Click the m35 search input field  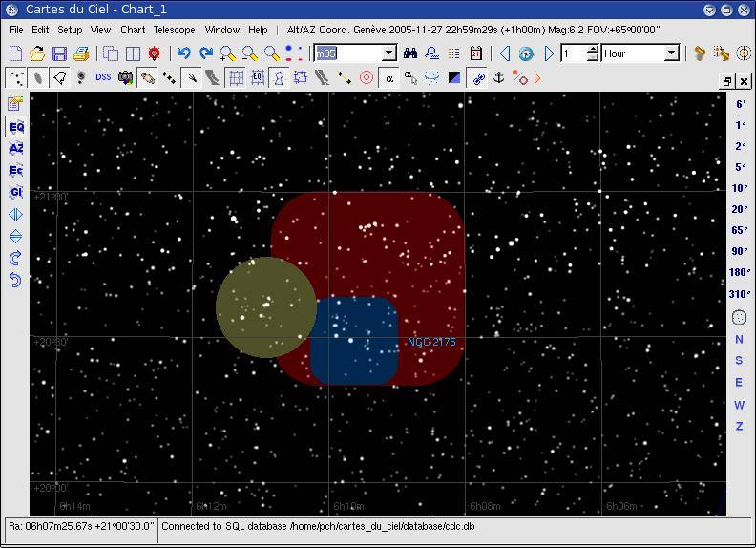(348, 53)
